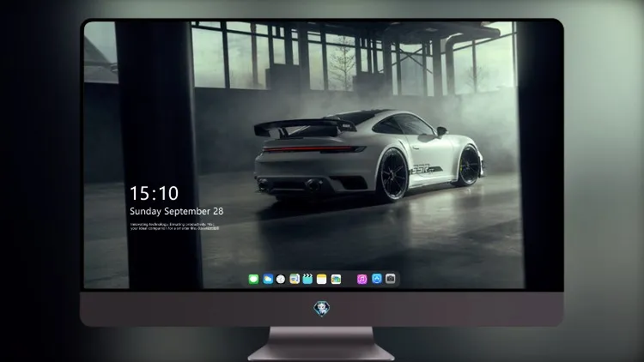Image resolution: width=644 pixels, height=362 pixels.
Task: Open the Maps app in the dock
Action: (x=295, y=279)
